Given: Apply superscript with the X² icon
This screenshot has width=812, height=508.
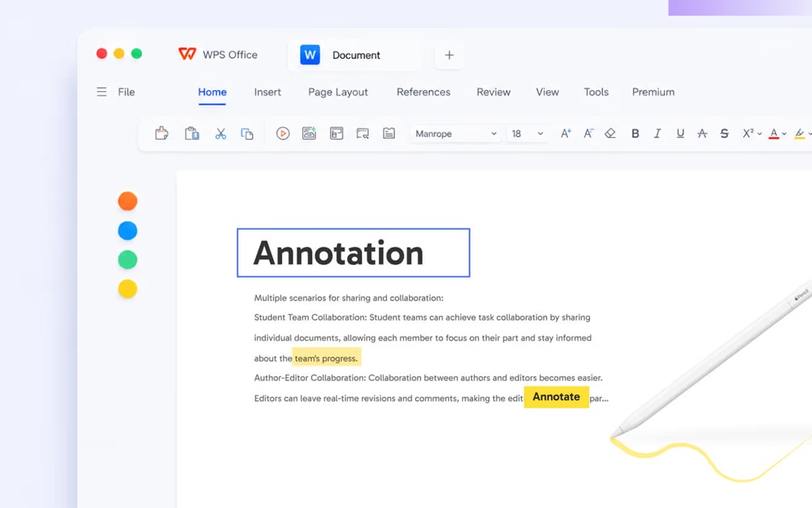Looking at the screenshot, I should 748,133.
